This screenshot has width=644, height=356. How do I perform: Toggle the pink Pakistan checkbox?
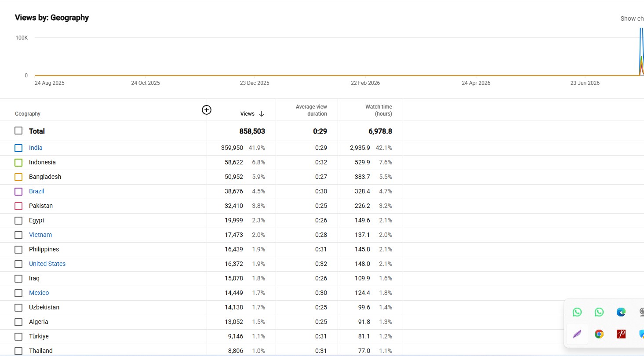[18, 206]
